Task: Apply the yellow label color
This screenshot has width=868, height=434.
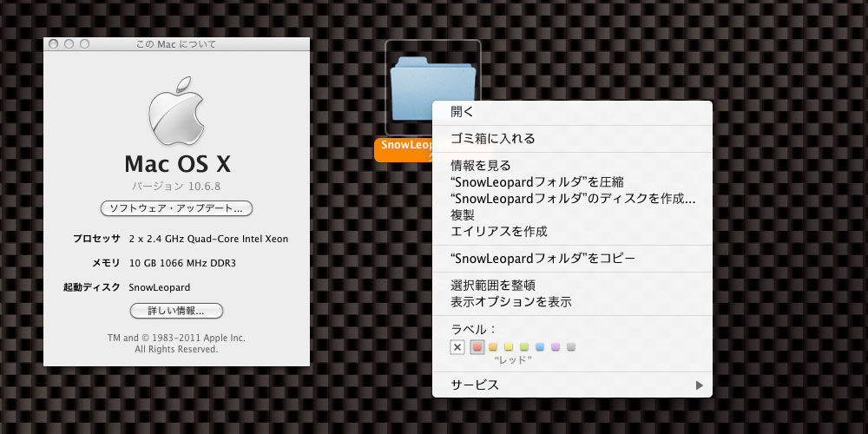Action: pos(508,347)
